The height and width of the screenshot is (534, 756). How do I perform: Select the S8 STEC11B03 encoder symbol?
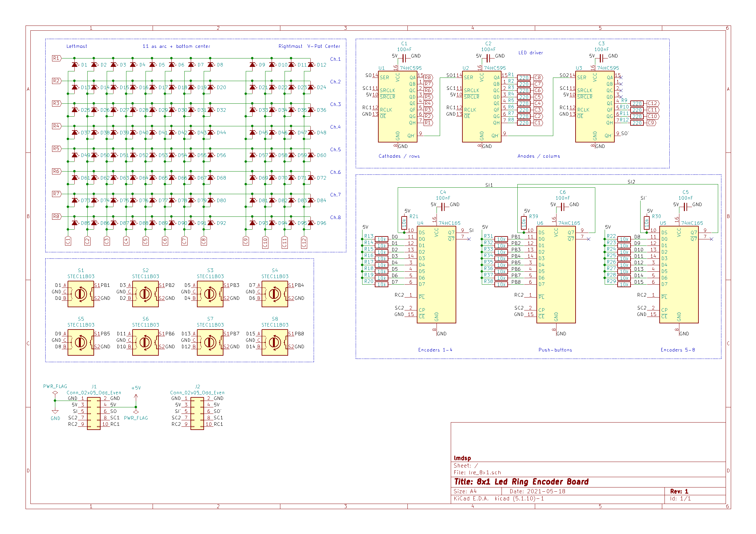275,343
